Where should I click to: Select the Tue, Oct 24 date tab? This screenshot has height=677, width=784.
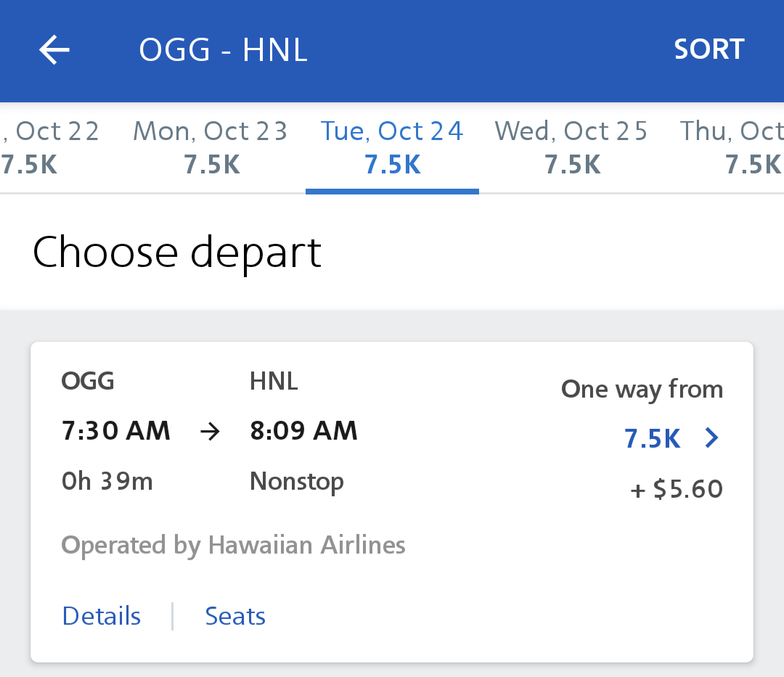(392, 148)
